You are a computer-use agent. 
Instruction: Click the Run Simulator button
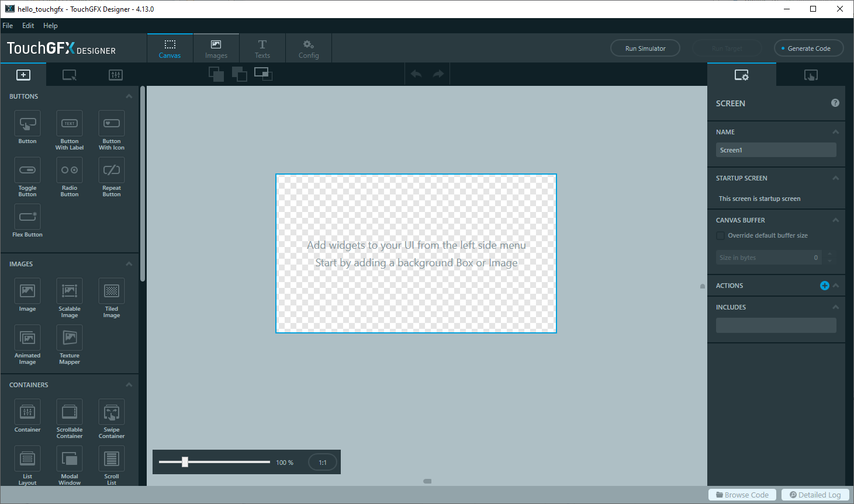coord(645,48)
